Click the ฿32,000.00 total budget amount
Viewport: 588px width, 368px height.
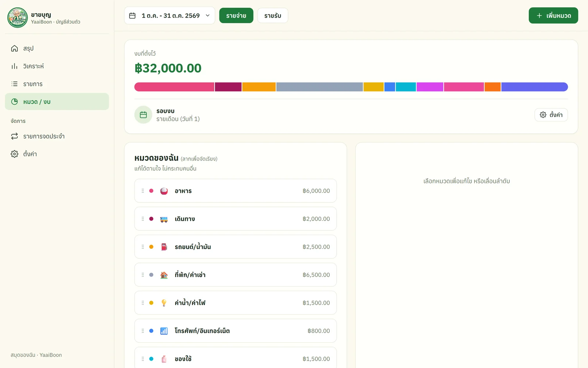[x=168, y=68]
